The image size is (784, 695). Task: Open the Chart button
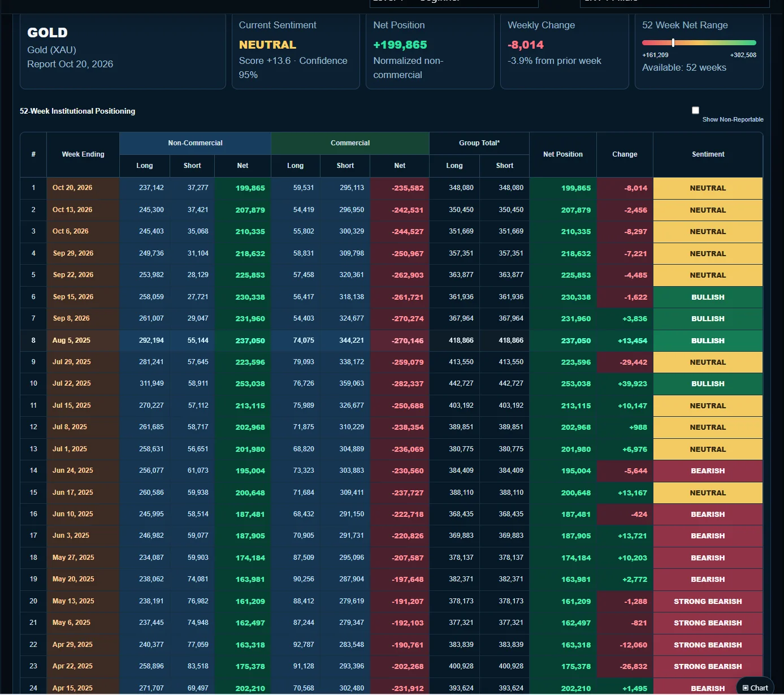coord(755,688)
